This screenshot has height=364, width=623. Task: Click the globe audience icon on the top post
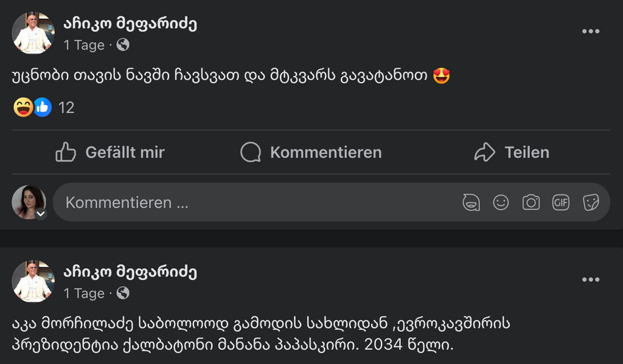pyautogui.click(x=122, y=44)
